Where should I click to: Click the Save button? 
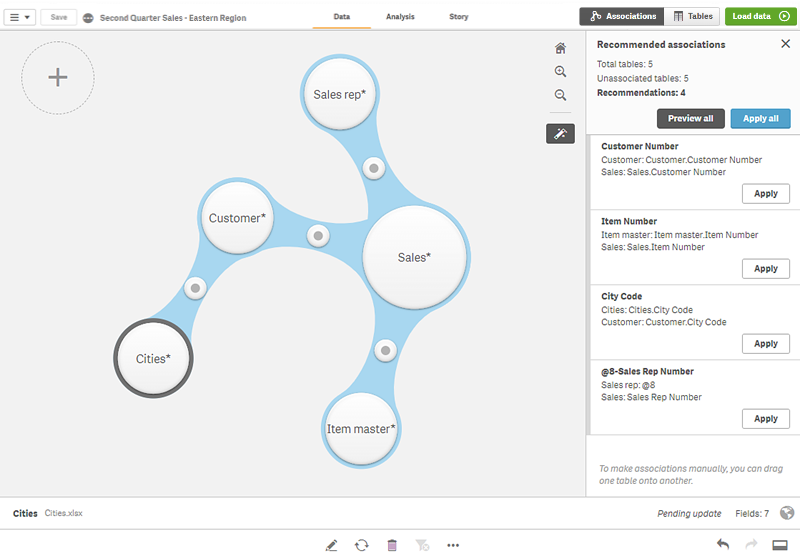pos(59,17)
